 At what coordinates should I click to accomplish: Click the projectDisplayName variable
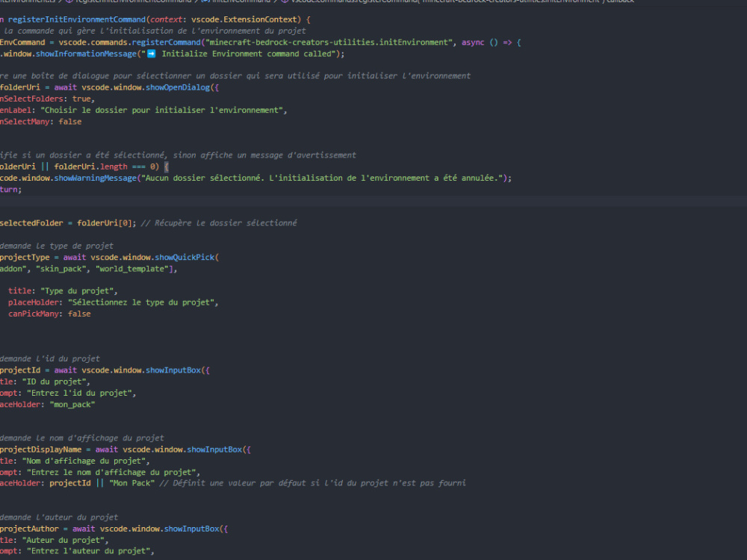40,450
